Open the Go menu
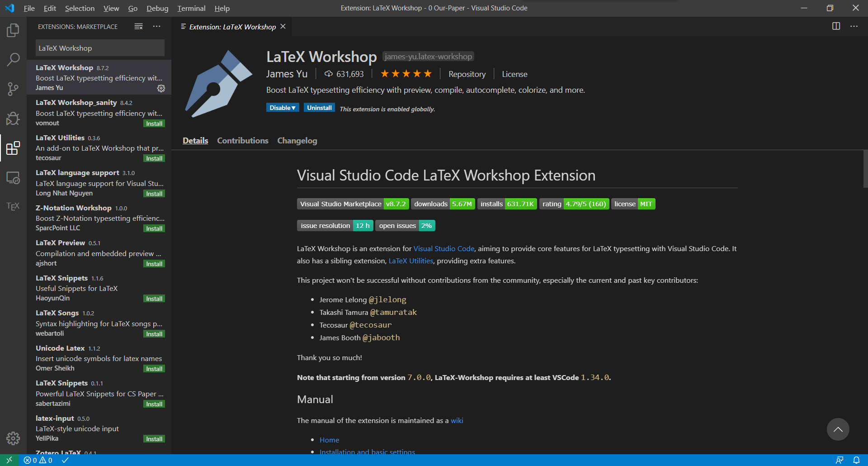The height and width of the screenshot is (466, 868). [x=133, y=8]
